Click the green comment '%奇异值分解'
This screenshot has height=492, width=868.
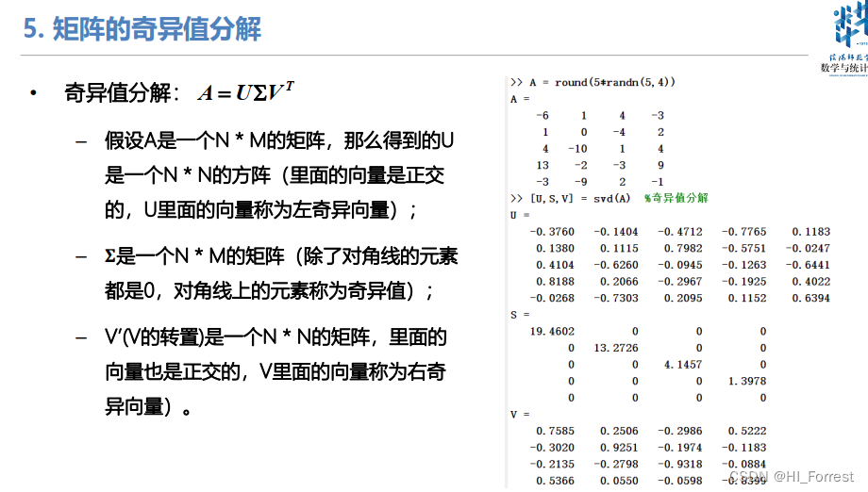coord(676,198)
